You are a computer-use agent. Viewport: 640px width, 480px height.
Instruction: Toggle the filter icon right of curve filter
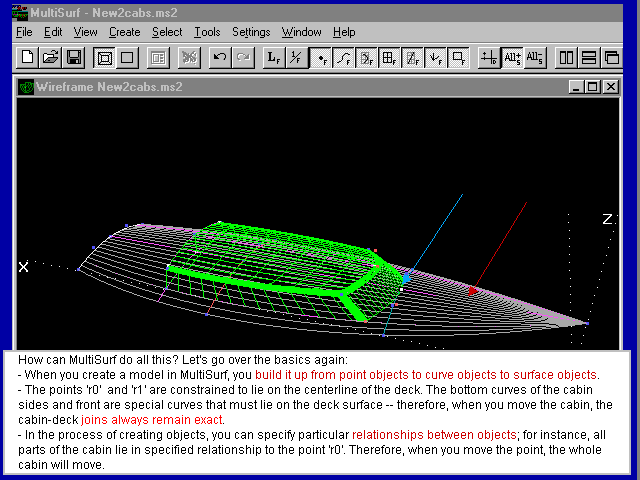click(367, 58)
